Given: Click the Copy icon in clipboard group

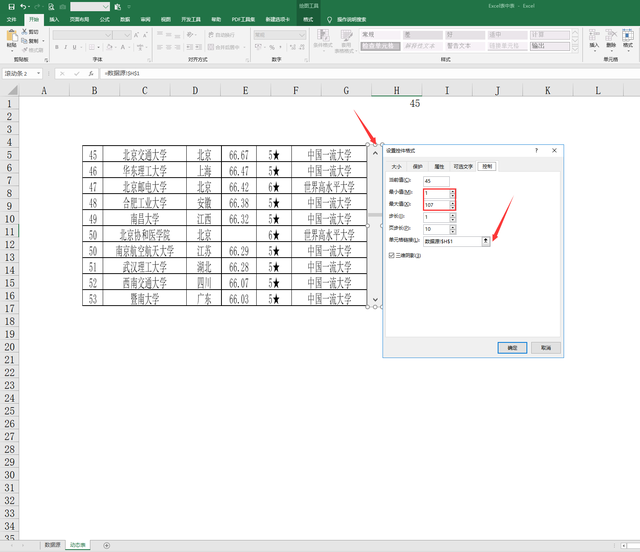Looking at the screenshot, I should [24, 41].
